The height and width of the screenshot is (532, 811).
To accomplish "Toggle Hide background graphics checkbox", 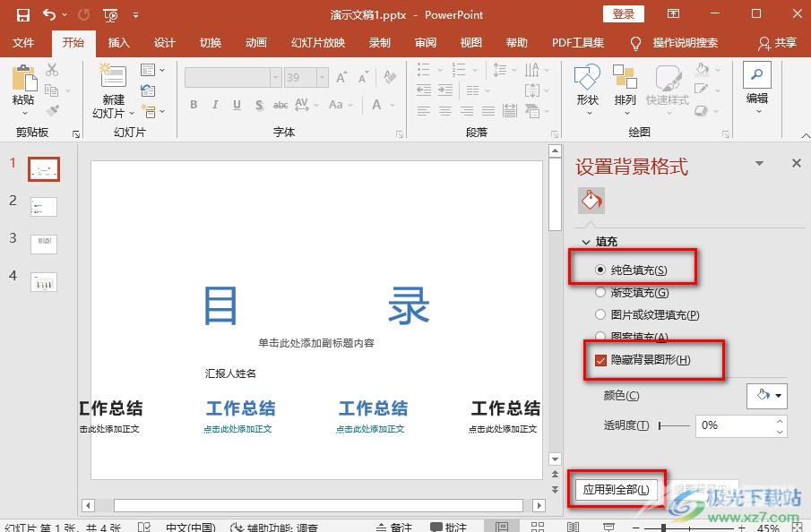I will click(600, 360).
